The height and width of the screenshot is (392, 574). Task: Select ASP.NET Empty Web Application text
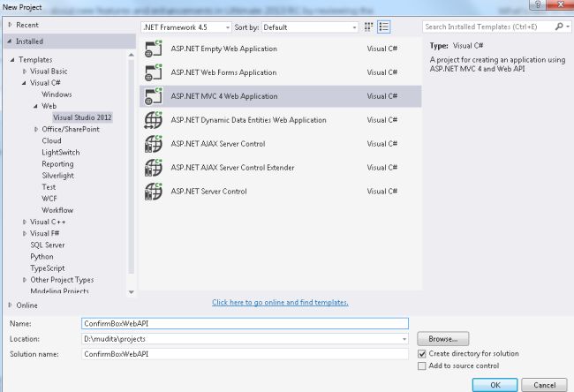coord(224,49)
